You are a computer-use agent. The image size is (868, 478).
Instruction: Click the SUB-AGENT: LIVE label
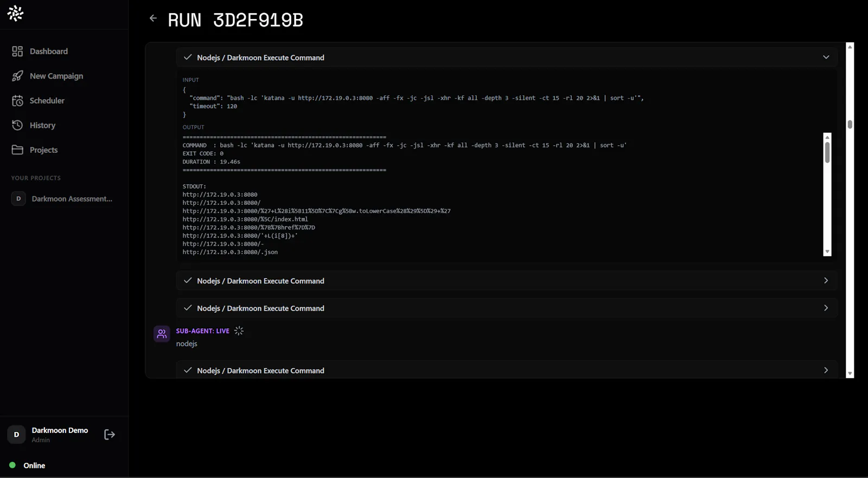click(203, 331)
